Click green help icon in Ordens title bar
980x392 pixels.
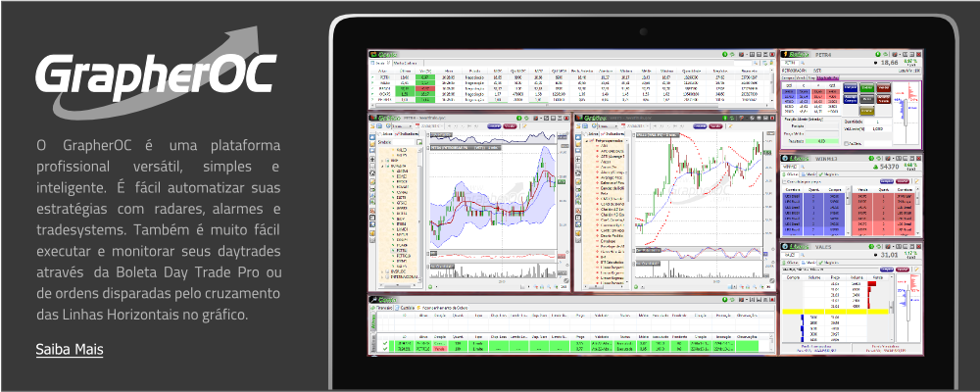(x=725, y=300)
